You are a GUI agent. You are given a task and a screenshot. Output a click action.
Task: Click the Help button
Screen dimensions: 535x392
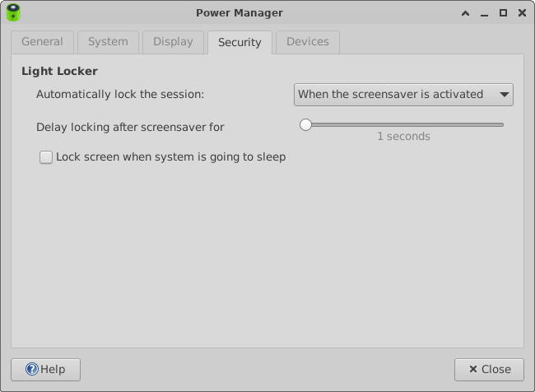46,370
